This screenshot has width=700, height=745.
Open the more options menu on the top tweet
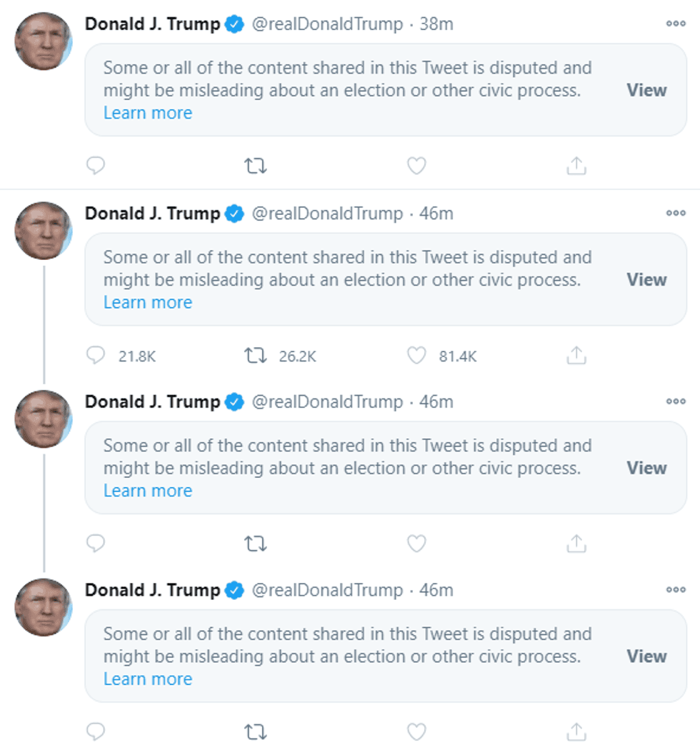pyautogui.click(x=674, y=23)
